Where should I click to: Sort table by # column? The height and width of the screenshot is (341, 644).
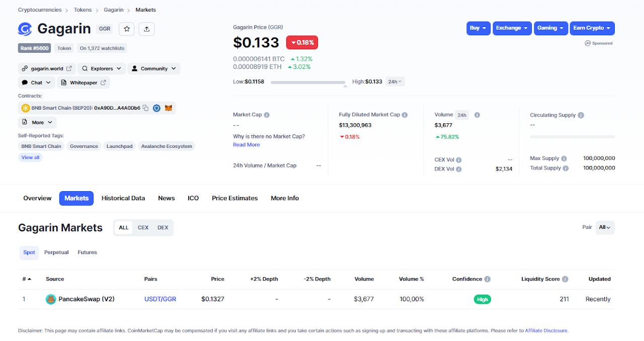(27, 279)
